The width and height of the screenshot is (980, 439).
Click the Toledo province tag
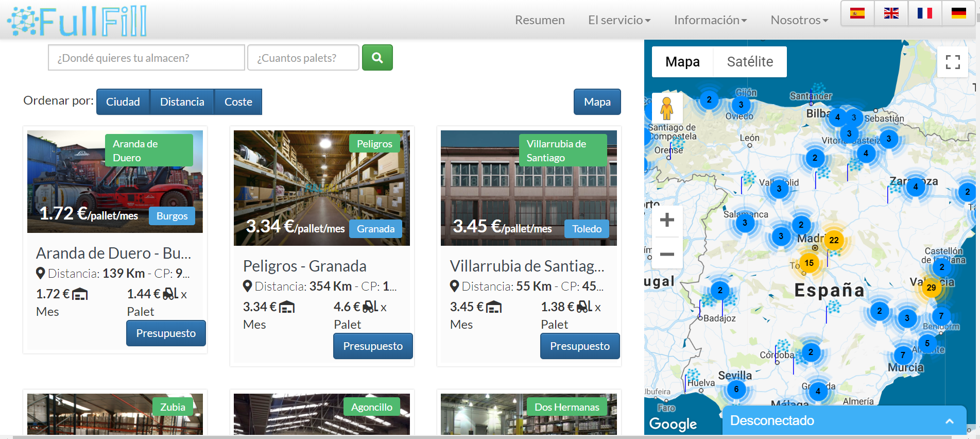(x=587, y=229)
